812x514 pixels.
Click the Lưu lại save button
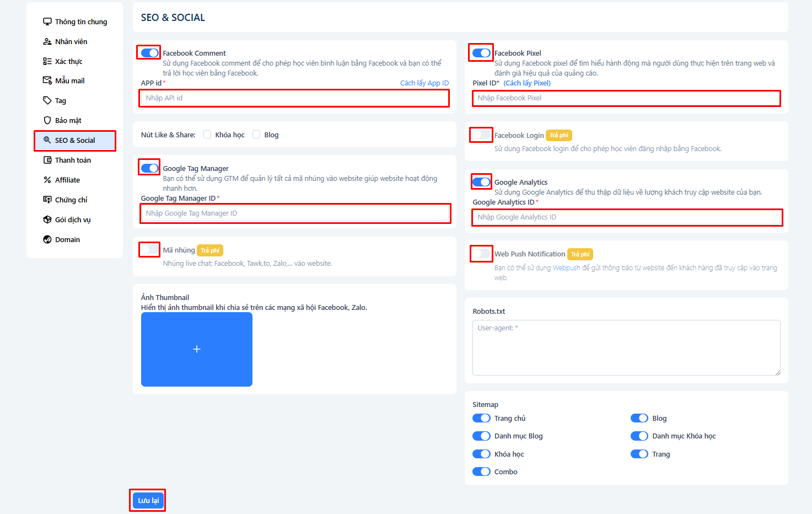click(x=148, y=500)
